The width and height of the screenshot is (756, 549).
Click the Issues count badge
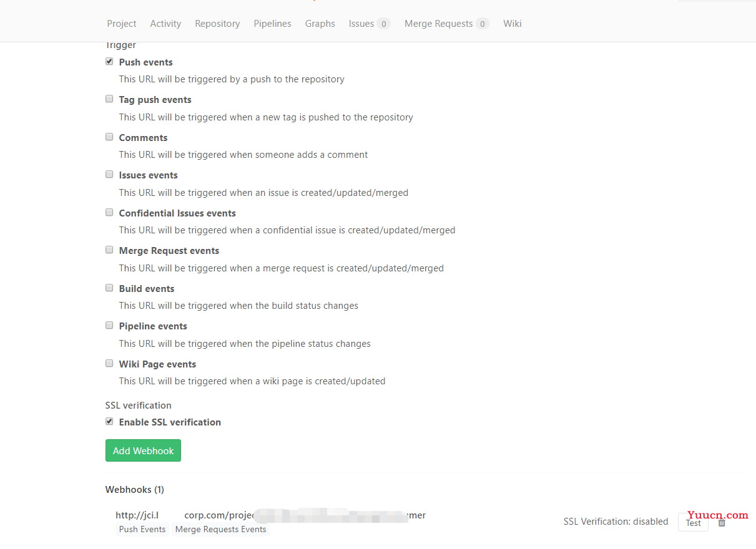click(383, 24)
